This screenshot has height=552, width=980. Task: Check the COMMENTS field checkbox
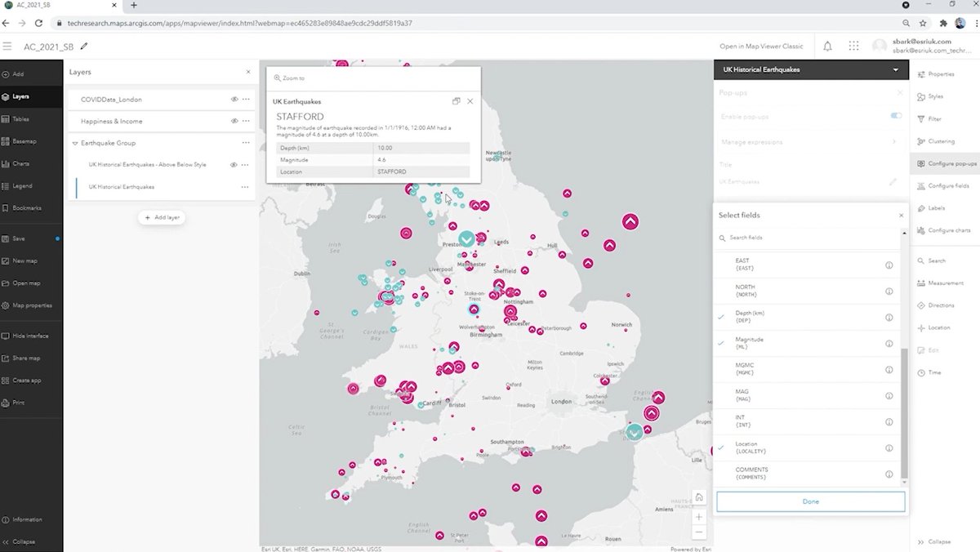click(x=721, y=473)
